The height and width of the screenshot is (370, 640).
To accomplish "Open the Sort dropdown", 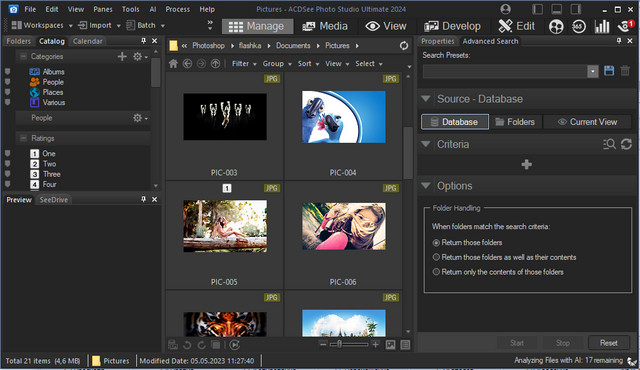I will coord(308,64).
